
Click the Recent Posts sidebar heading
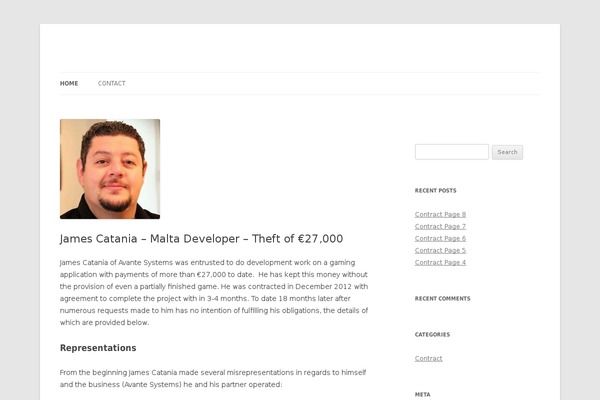tap(435, 191)
